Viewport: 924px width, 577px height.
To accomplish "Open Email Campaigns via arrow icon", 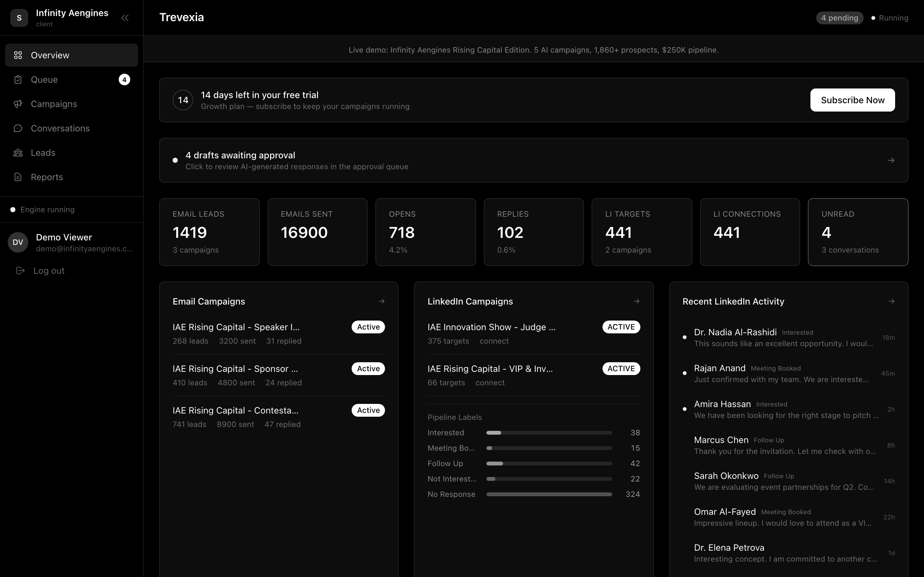I will point(381,301).
